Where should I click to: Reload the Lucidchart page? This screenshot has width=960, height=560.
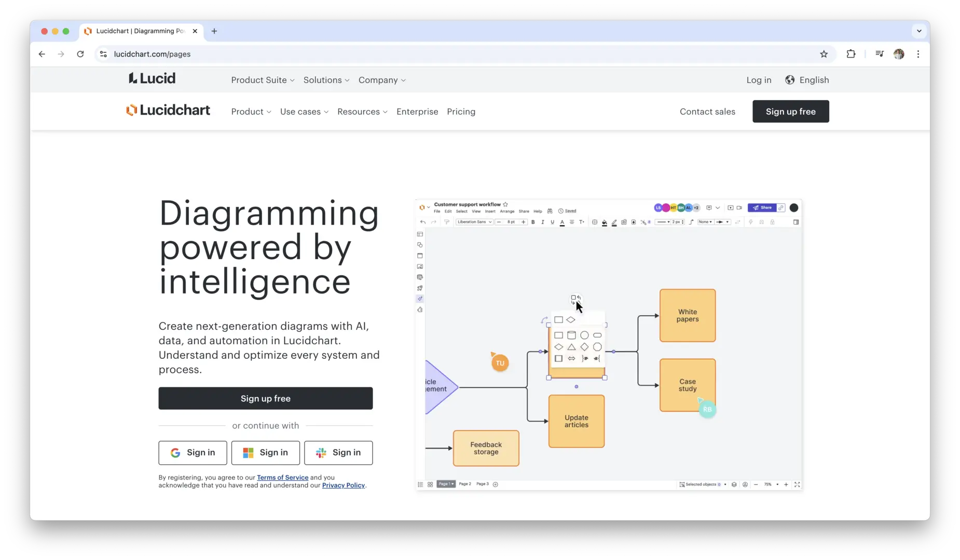pyautogui.click(x=80, y=54)
